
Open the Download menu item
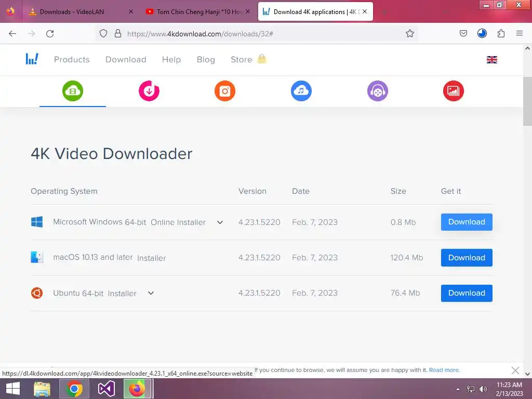point(126,59)
